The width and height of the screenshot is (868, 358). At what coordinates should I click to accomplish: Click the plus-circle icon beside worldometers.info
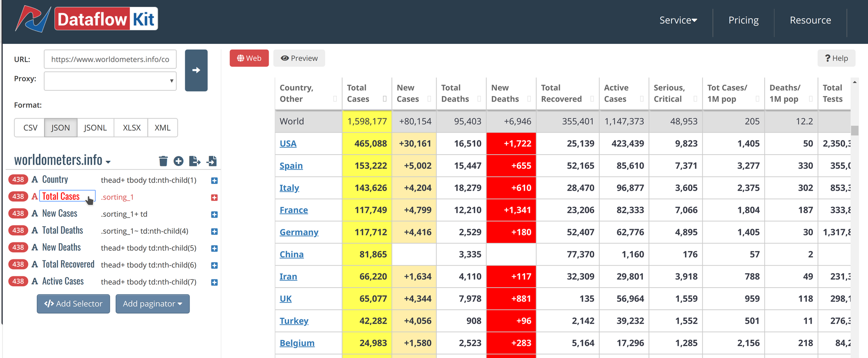pyautogui.click(x=178, y=161)
